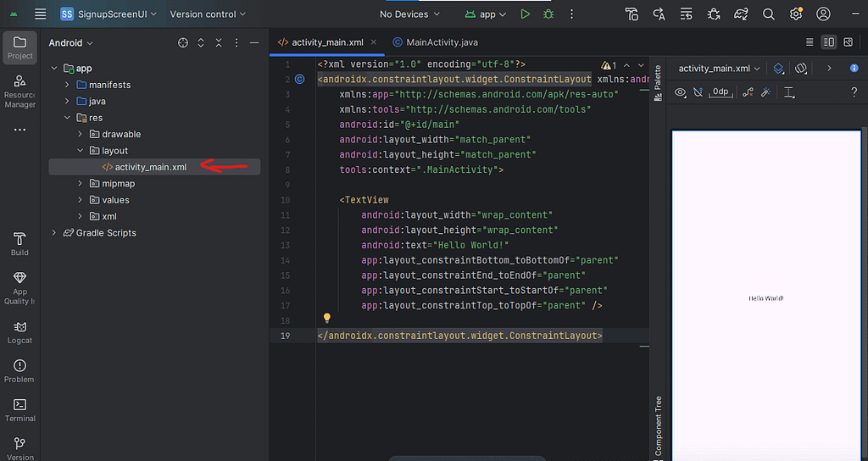Open the No Devices selector
868x461 pixels.
(409, 14)
